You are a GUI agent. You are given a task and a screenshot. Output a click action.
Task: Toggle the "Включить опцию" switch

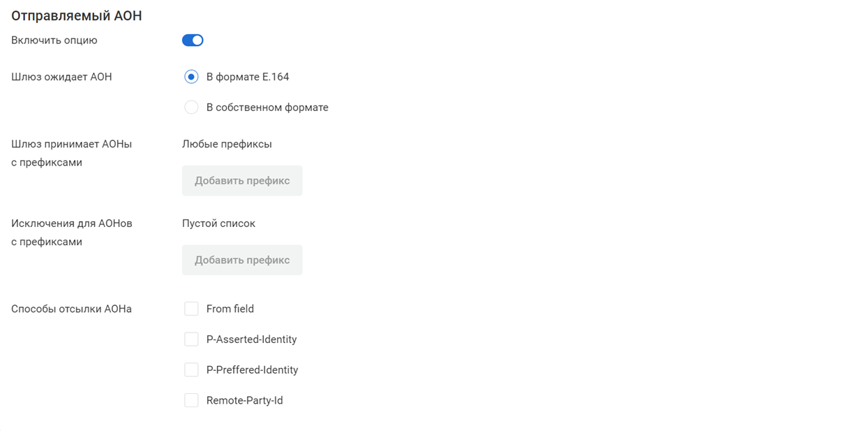point(193,41)
